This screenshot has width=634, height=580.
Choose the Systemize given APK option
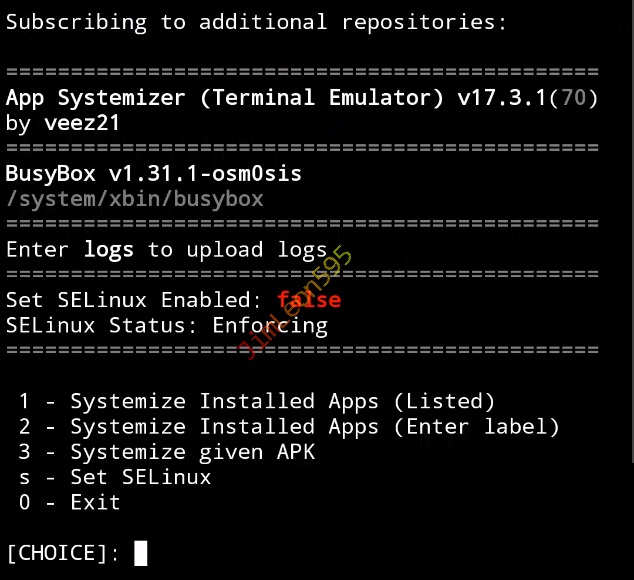(167, 452)
